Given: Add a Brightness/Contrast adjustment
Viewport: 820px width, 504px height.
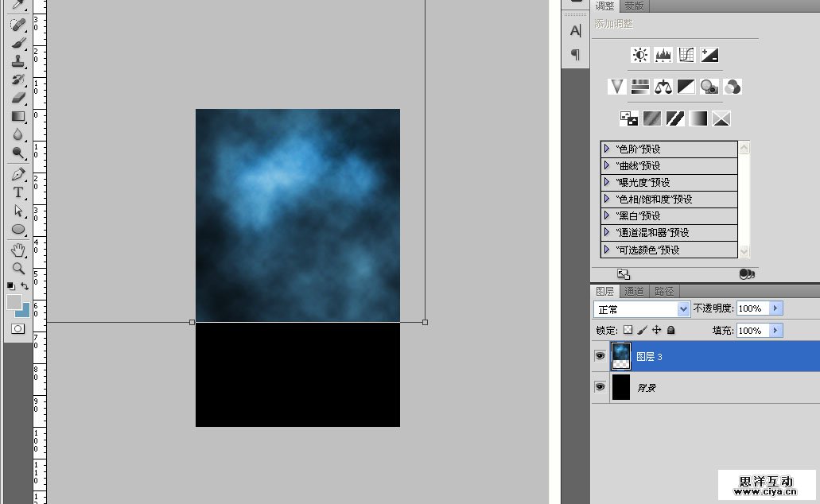Looking at the screenshot, I should [x=640, y=55].
